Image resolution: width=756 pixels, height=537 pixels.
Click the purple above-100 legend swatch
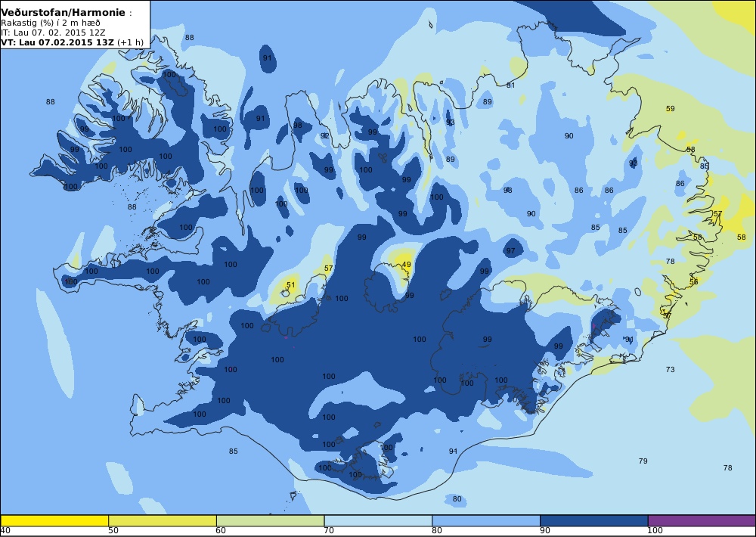coord(702,520)
